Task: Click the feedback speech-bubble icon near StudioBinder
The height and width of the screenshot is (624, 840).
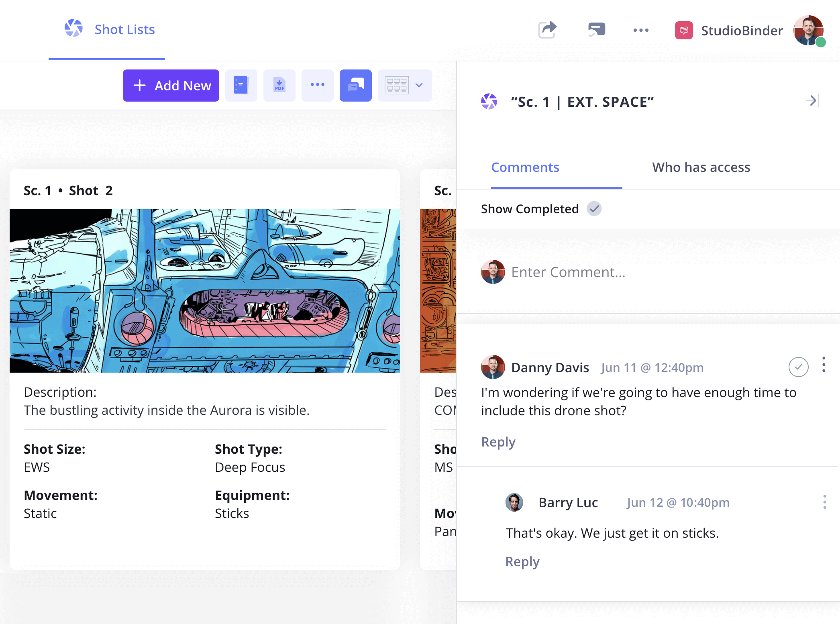Action: [595, 29]
